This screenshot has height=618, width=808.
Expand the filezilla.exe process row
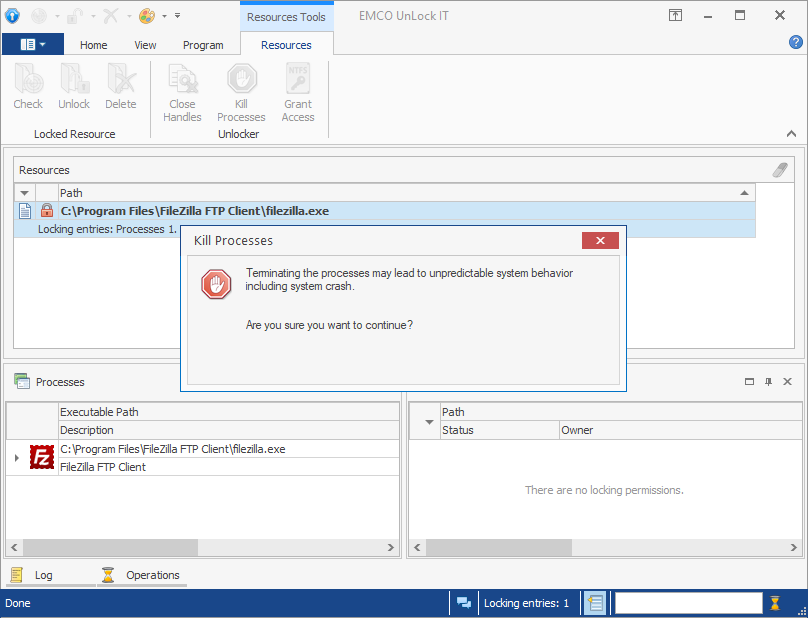(16, 458)
